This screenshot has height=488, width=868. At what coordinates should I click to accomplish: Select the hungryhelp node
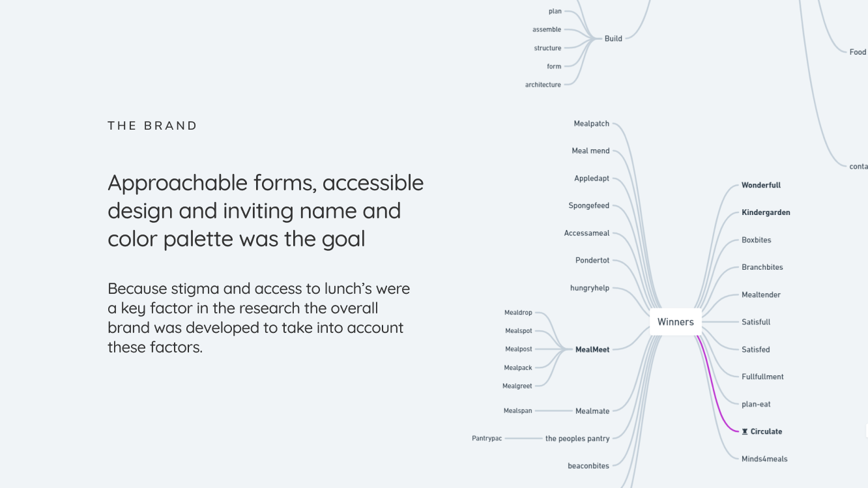pyautogui.click(x=590, y=288)
